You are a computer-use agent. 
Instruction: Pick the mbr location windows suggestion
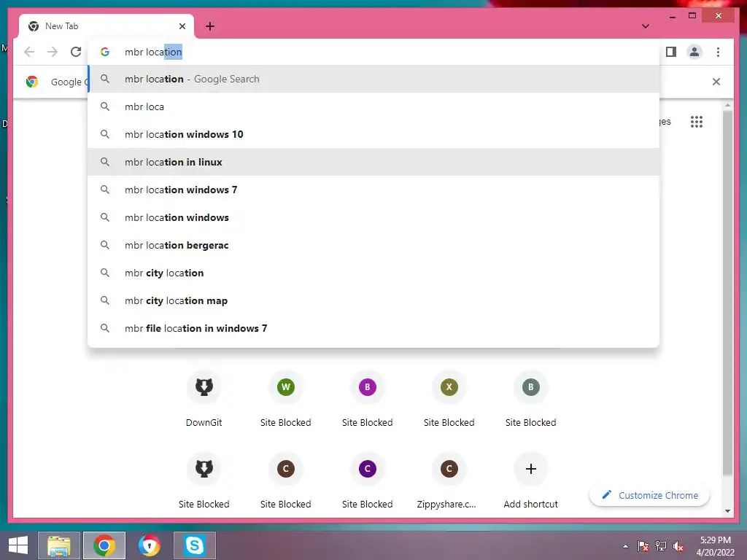373,217
